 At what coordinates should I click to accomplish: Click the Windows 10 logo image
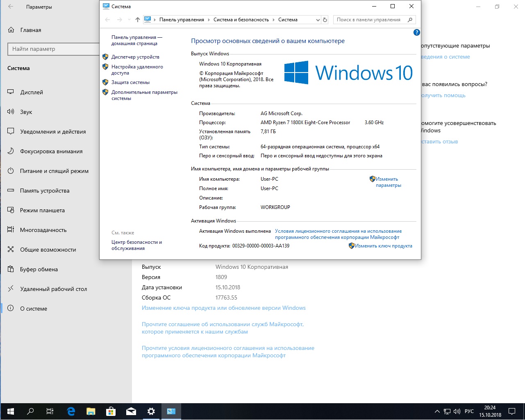tap(348, 73)
